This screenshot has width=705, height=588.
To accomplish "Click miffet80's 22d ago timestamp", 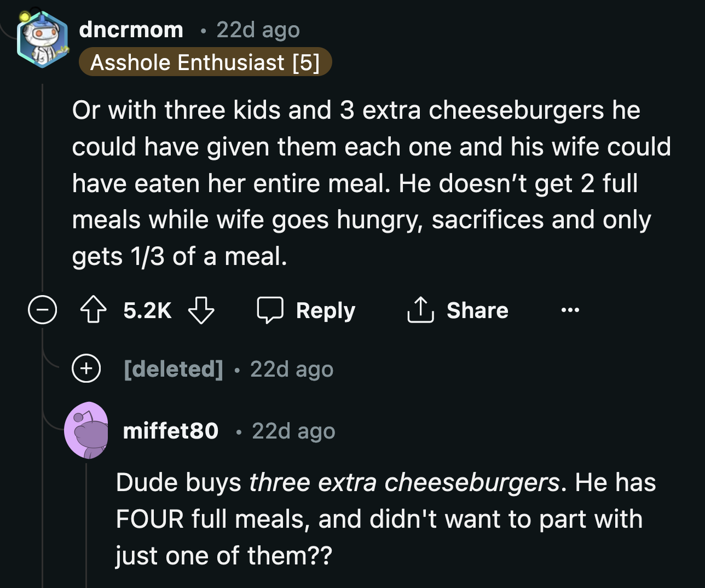I will tap(293, 431).
